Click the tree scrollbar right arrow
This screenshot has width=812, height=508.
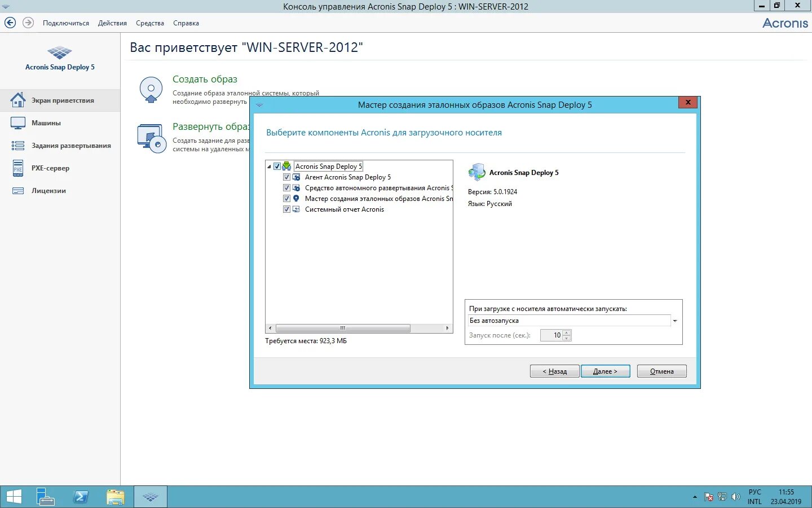click(447, 328)
